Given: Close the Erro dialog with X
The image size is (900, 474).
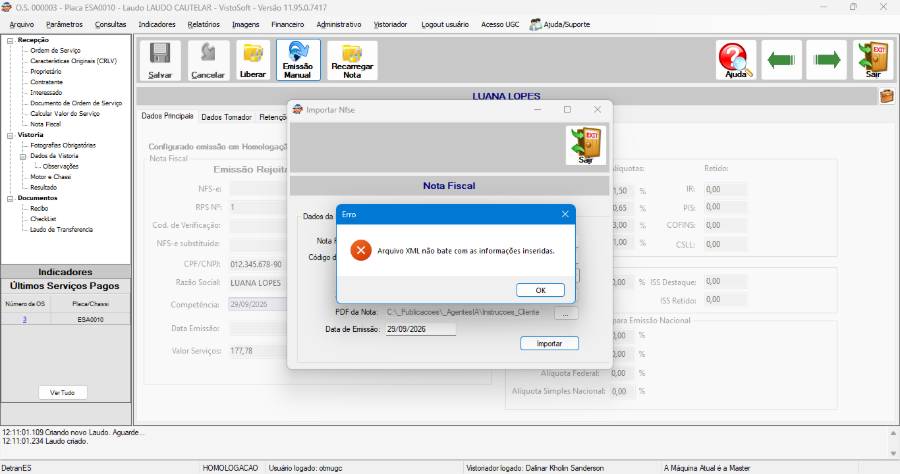Looking at the screenshot, I should point(565,214).
